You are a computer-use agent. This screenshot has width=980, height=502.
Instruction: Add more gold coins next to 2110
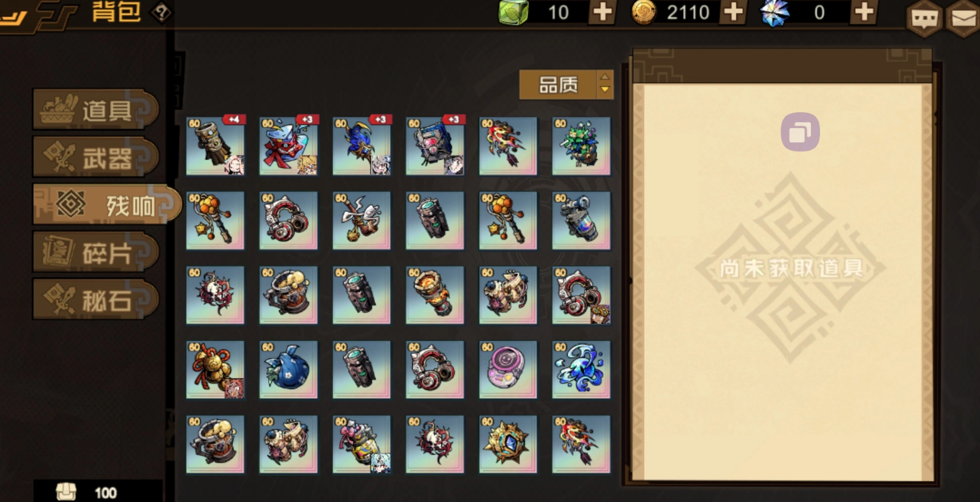(733, 12)
